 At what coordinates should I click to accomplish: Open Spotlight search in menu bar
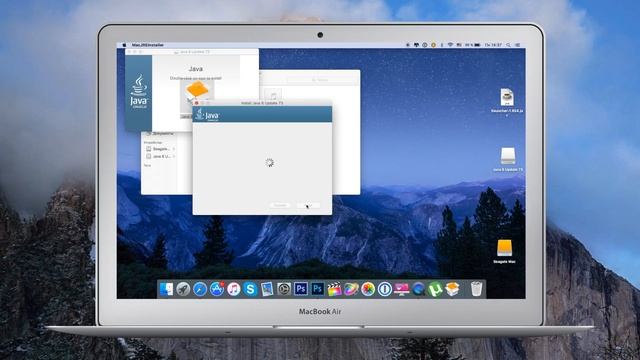coord(508,45)
